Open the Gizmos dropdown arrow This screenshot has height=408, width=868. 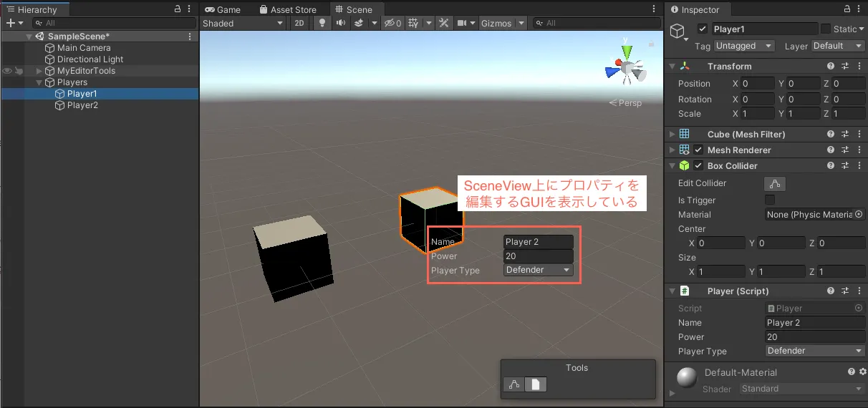coord(521,23)
